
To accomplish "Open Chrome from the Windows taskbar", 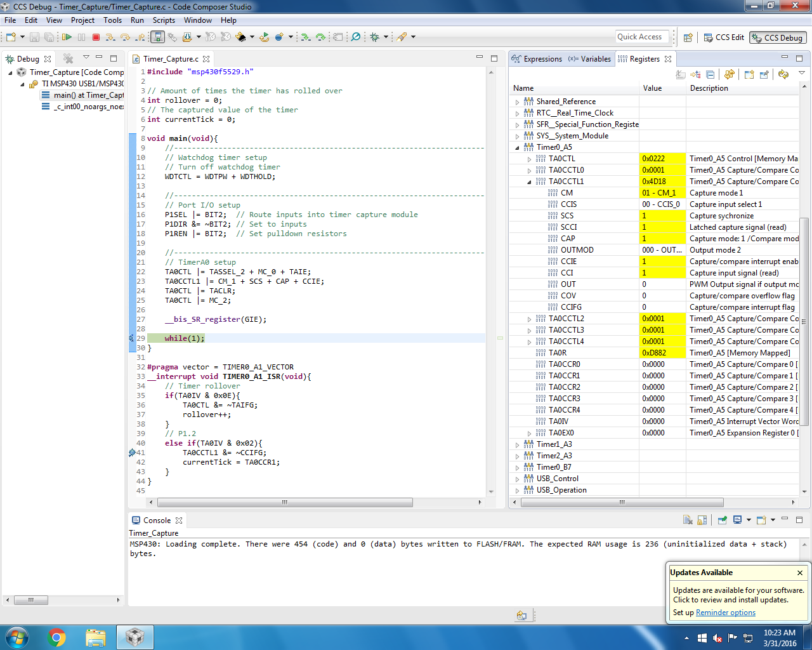I will point(56,637).
